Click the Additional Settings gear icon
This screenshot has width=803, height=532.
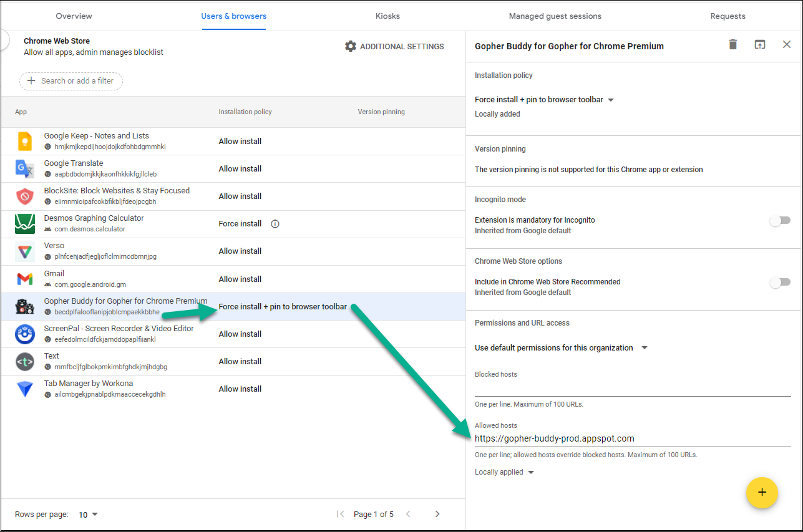351,46
